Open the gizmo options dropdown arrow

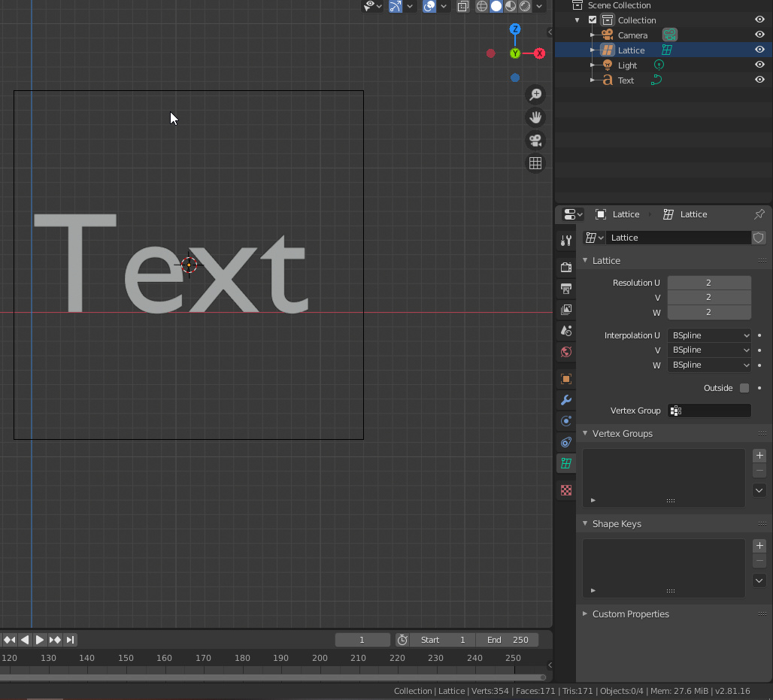[410, 6]
